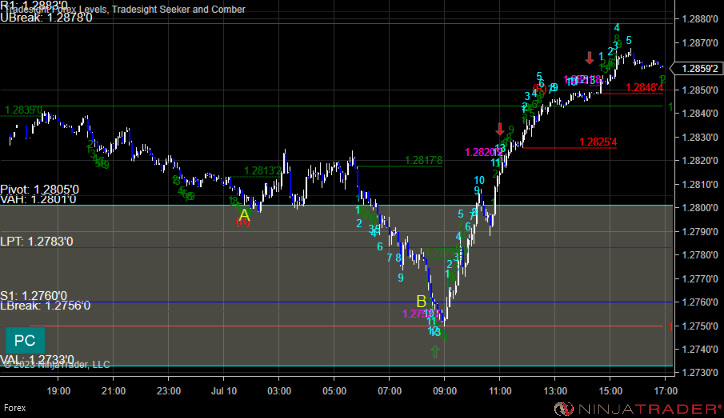Click the red 1.2825'4 level label
Image resolution: width=724 pixels, height=418 pixels.
pos(598,142)
